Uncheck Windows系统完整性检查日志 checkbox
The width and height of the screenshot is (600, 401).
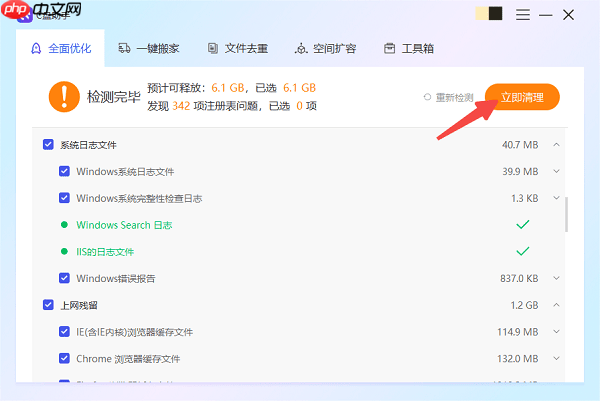(x=64, y=198)
